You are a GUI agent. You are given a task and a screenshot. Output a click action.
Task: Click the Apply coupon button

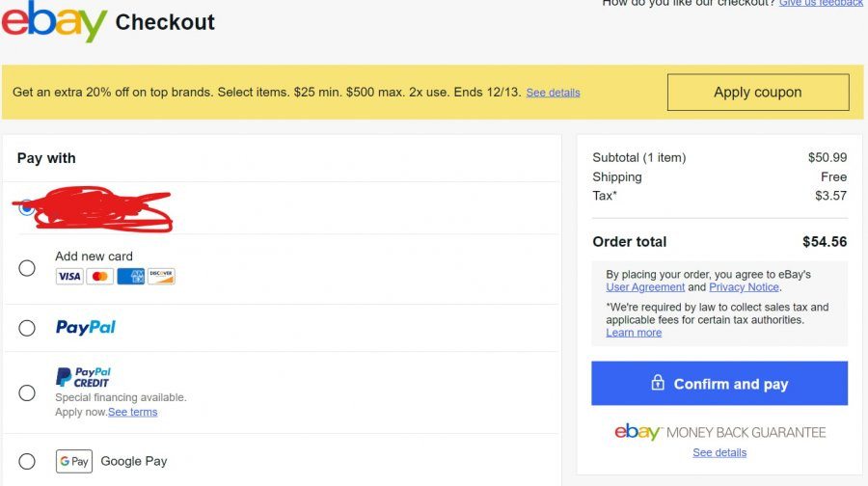[758, 93]
